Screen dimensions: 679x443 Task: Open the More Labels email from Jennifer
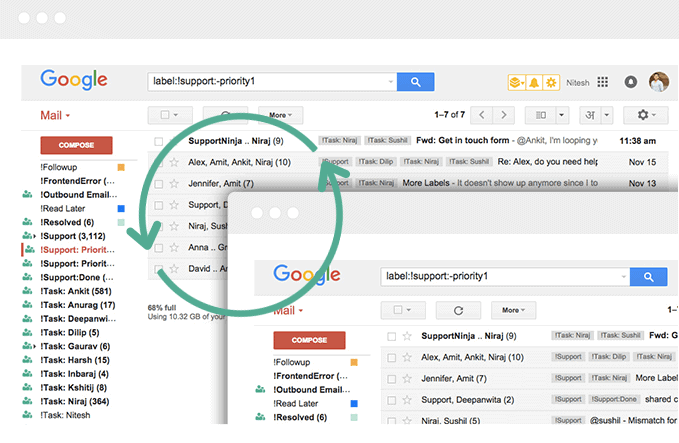point(426,183)
